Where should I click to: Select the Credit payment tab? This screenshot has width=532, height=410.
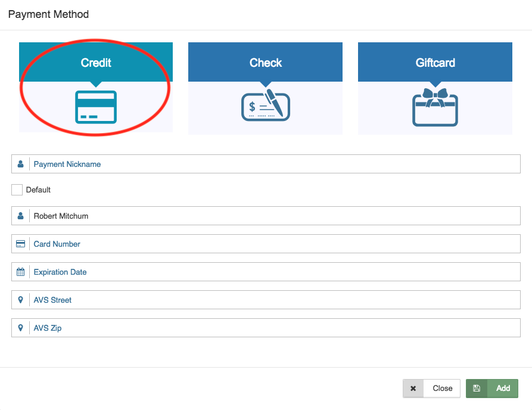click(96, 63)
